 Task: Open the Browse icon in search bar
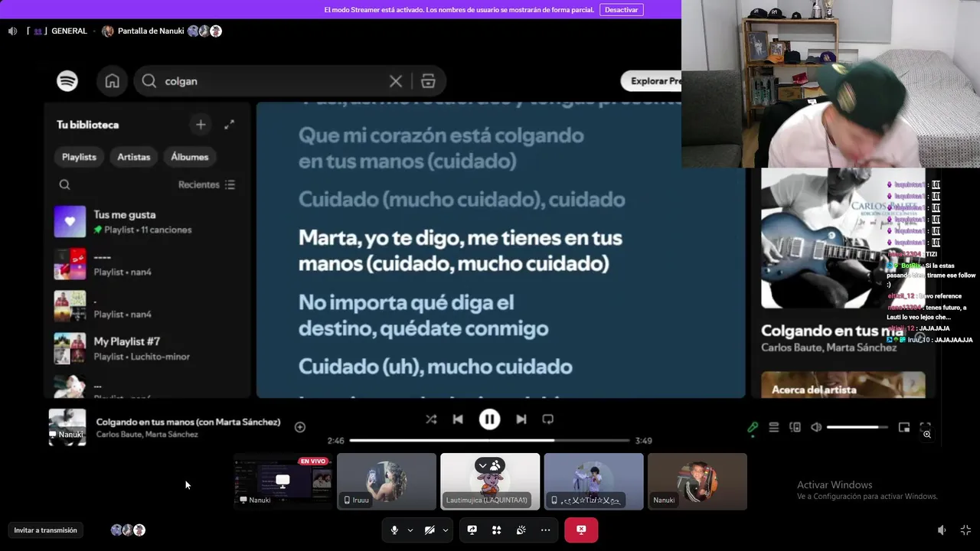coord(428,81)
